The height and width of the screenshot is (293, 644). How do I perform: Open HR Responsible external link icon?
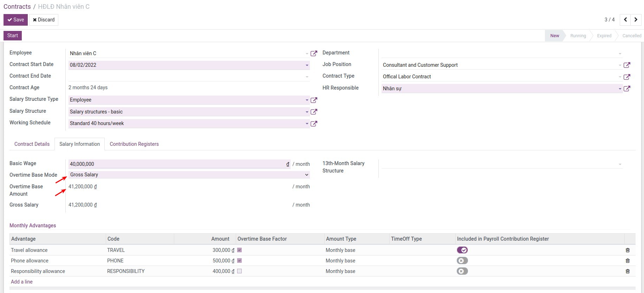pyautogui.click(x=626, y=89)
